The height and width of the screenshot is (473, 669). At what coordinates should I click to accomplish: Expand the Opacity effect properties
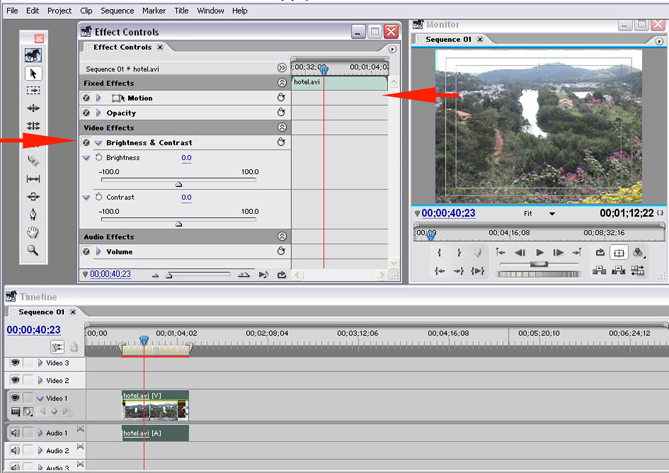[x=98, y=113]
